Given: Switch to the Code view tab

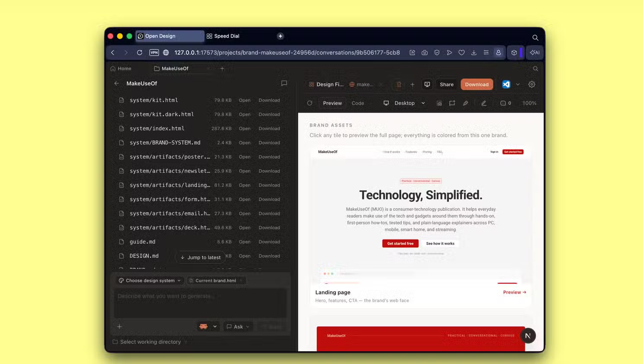Looking at the screenshot, I should tap(358, 103).
